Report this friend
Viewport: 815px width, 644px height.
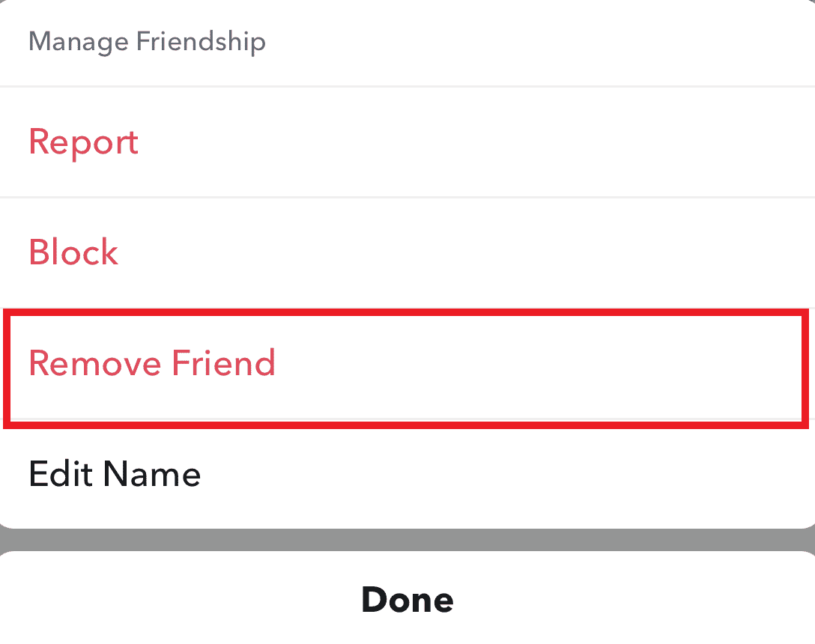(x=83, y=142)
